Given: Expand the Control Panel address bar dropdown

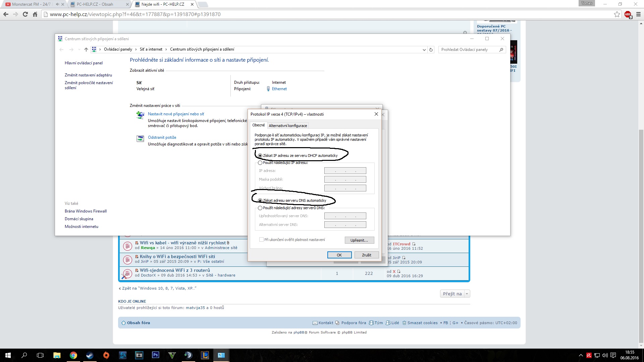Looking at the screenshot, I should [x=424, y=50].
